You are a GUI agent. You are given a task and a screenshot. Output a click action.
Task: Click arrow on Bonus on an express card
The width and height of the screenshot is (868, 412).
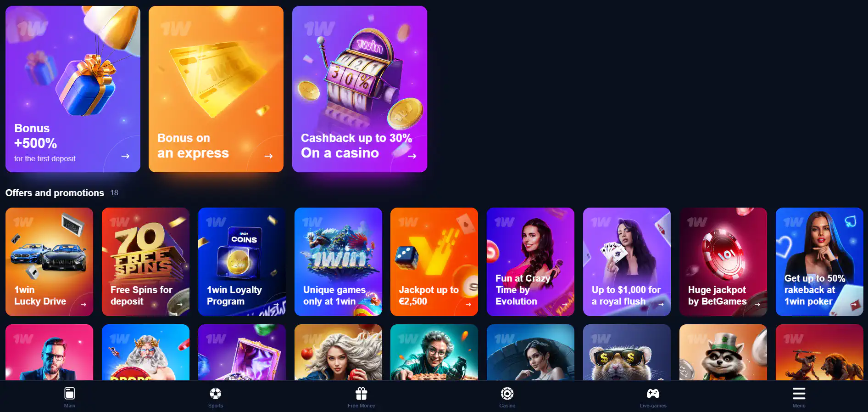269,156
